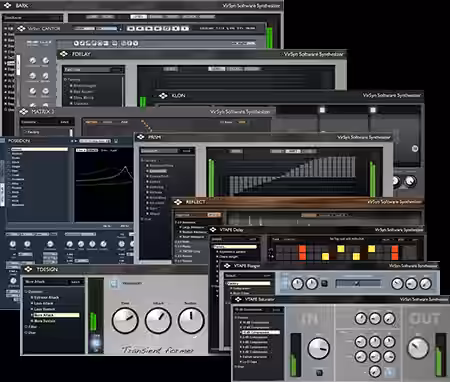Toggle first yellow step in VTAPE Delay upper row
Screen dimensions: 450x382
click(340, 249)
